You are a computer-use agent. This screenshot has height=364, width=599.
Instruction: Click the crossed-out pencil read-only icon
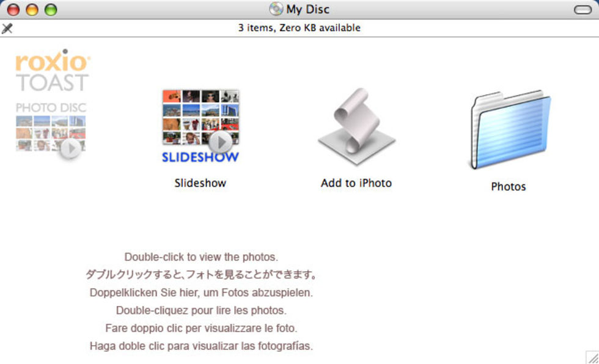7,28
